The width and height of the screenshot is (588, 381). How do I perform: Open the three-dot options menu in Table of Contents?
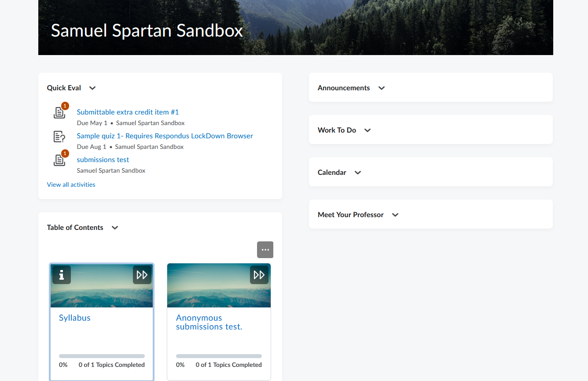coord(265,250)
